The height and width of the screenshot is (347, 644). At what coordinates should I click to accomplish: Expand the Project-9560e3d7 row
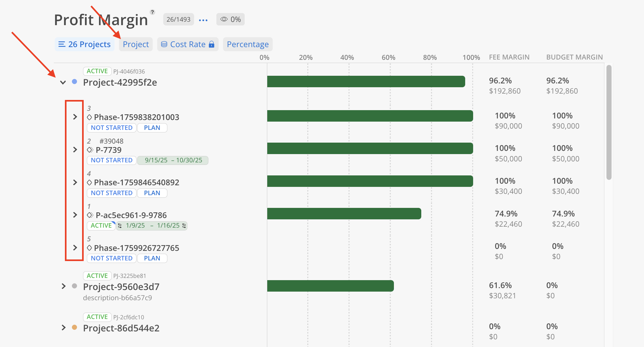pos(63,286)
